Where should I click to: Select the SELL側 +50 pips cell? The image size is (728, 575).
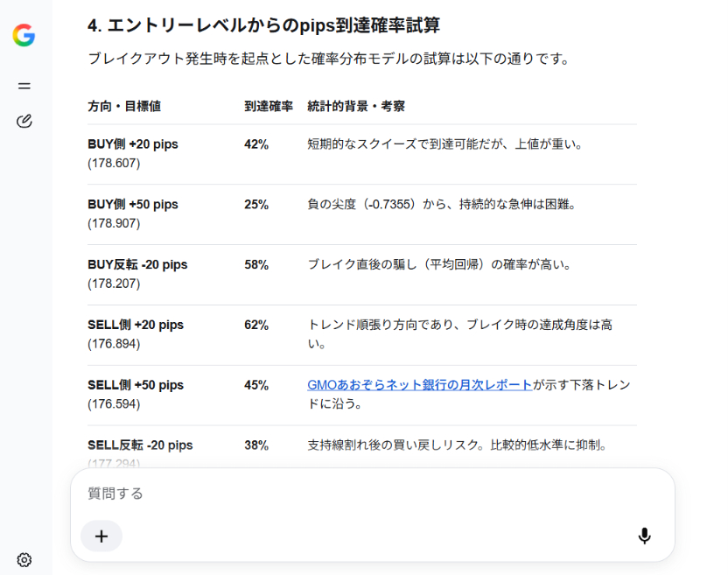point(136,385)
